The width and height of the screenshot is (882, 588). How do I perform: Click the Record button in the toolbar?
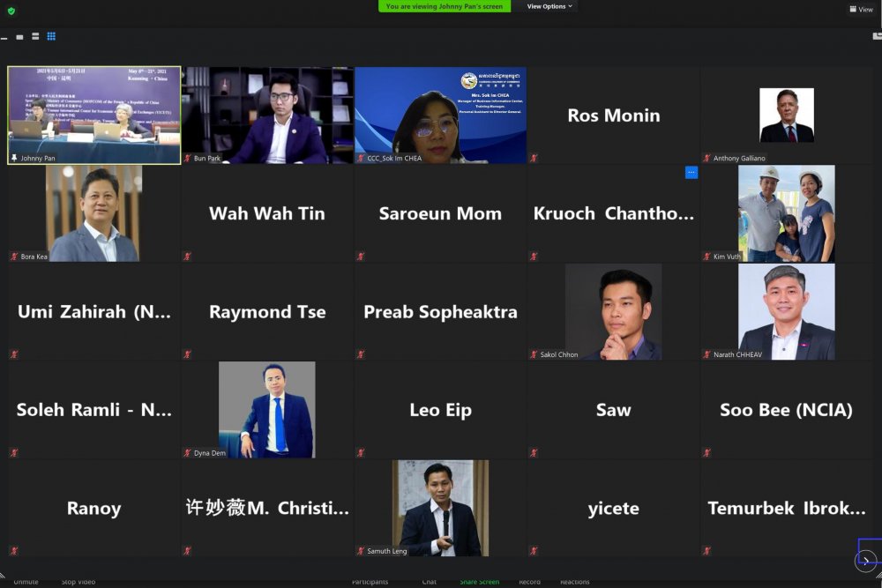529,582
